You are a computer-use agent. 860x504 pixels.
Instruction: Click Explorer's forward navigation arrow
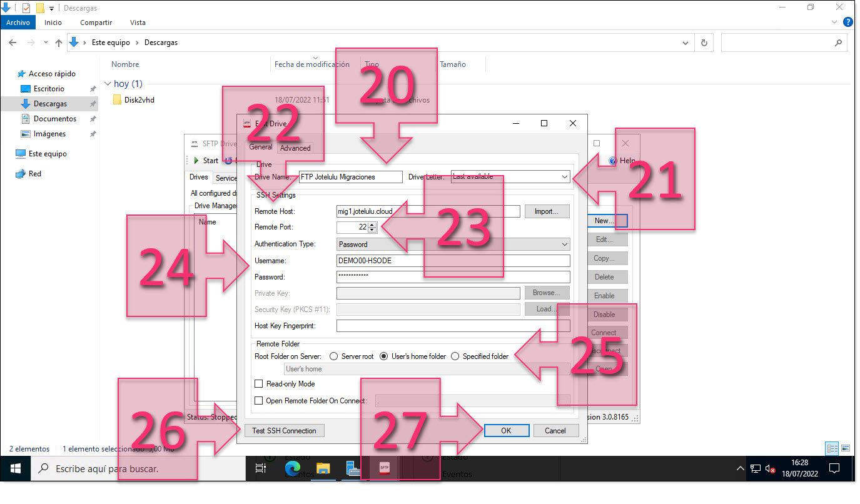click(x=31, y=43)
